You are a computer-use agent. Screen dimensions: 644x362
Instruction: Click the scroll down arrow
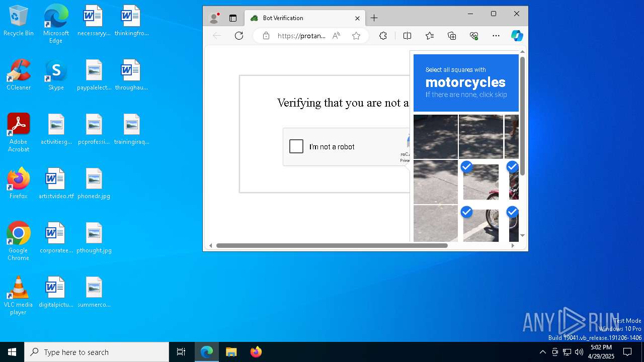[x=522, y=235]
